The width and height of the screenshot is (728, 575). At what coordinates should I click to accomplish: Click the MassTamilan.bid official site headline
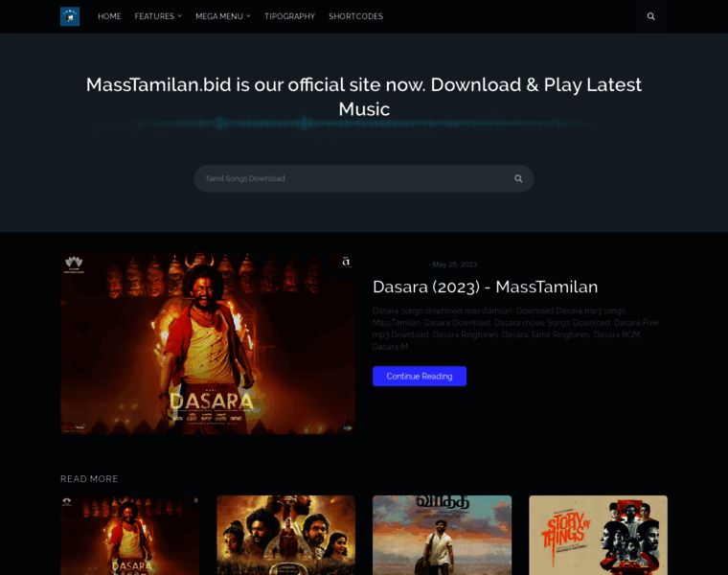point(364,97)
